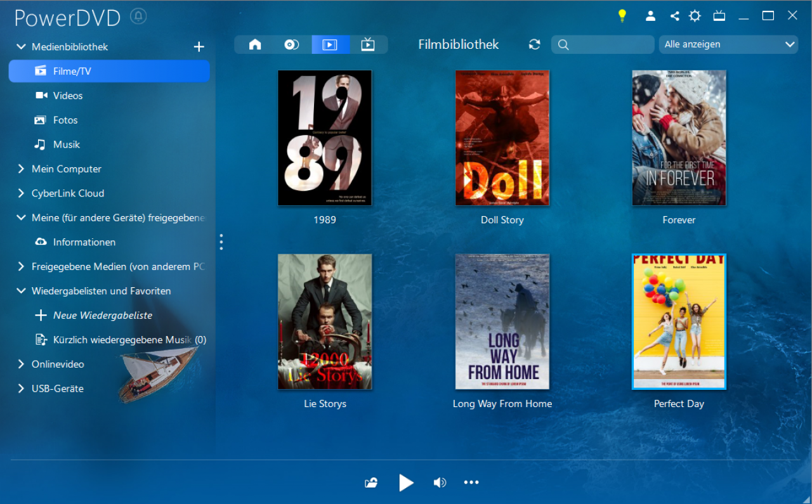Screen dimensions: 812x504
Task: Expand the USB-Geräte section
Action: [21, 389]
